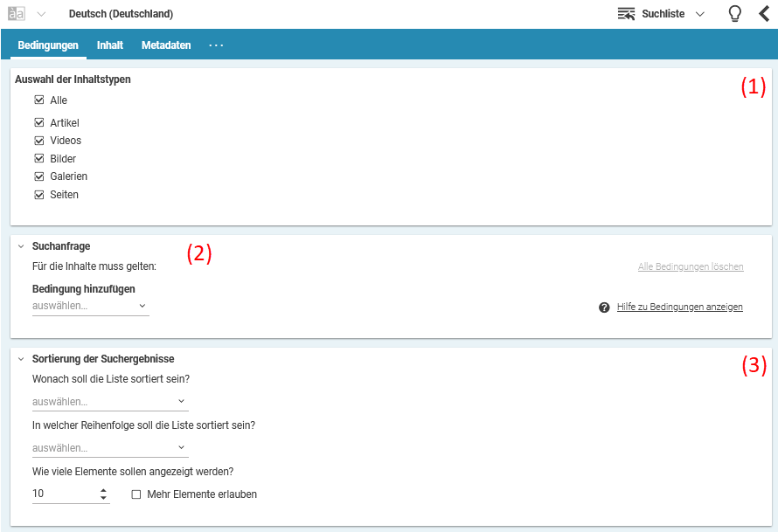Open the more tabs ellipsis icon

tap(216, 45)
